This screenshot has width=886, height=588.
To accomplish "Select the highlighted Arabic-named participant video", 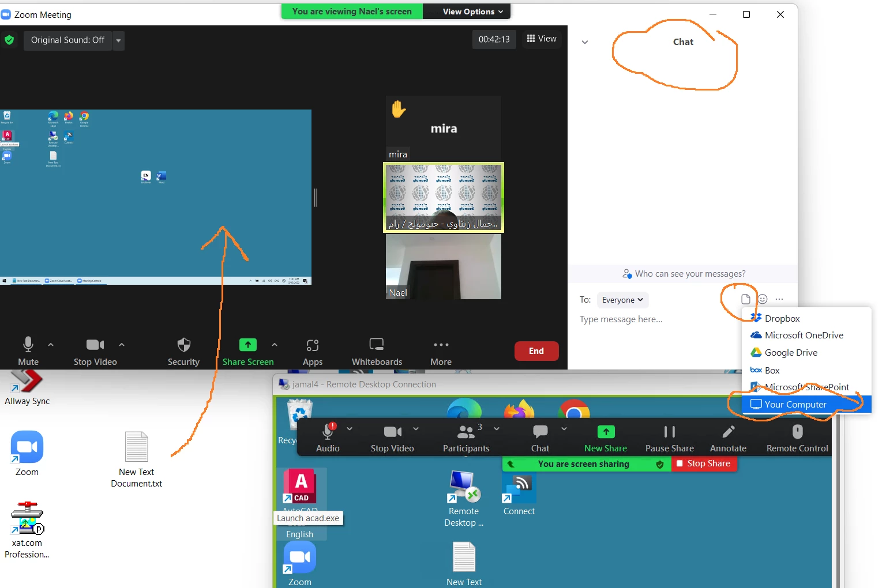I will (444, 198).
